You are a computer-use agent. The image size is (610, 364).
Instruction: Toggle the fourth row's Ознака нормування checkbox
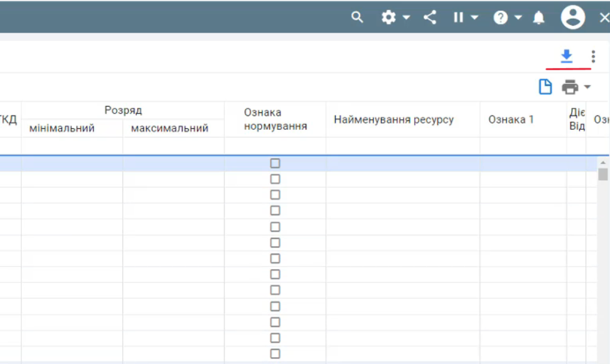tap(275, 210)
